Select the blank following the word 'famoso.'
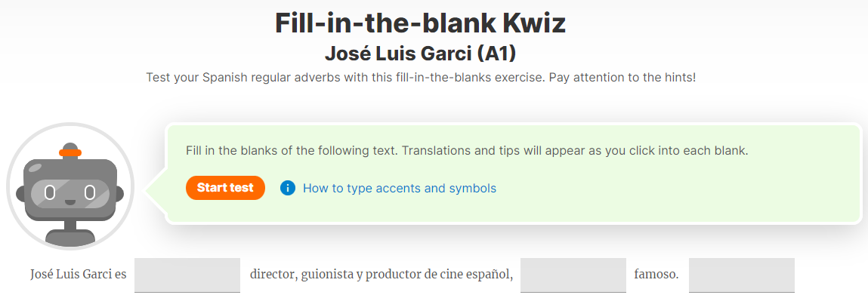The image size is (868, 295). point(742,275)
